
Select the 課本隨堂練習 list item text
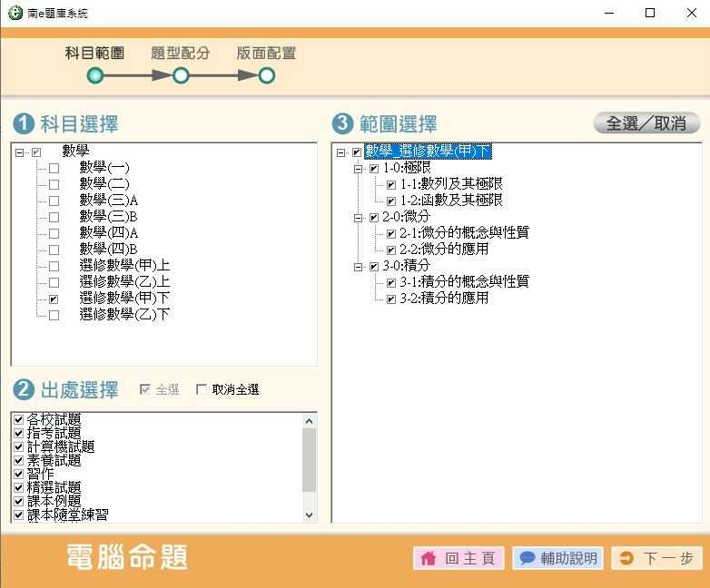(68, 514)
